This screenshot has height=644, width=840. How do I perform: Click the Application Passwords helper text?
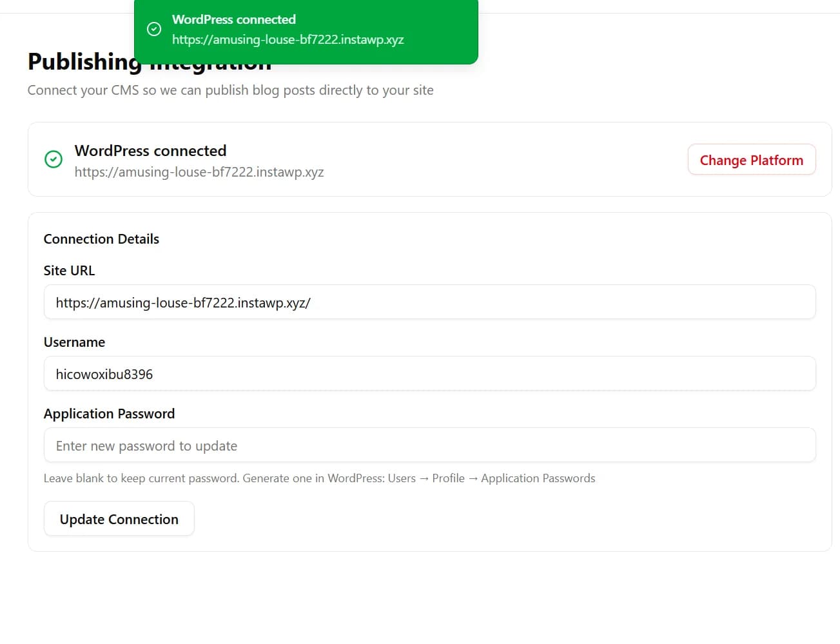(319, 478)
